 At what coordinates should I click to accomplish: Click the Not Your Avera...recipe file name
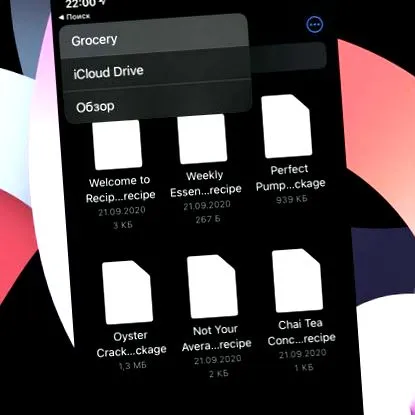[216, 338]
